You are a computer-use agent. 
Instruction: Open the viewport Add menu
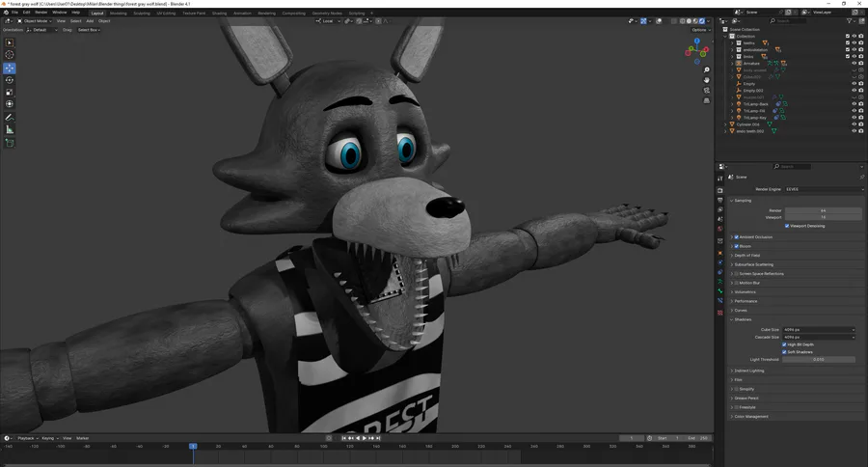pyautogui.click(x=90, y=21)
